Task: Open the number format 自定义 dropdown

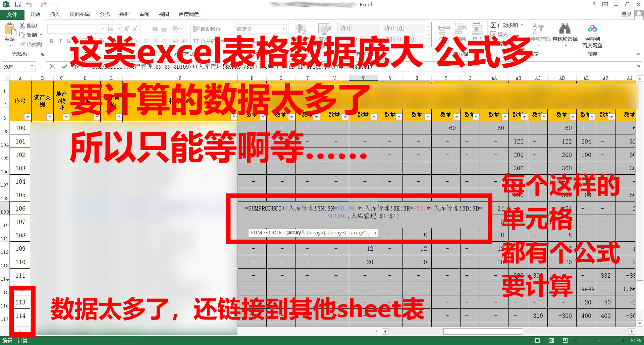Action: 284,29
